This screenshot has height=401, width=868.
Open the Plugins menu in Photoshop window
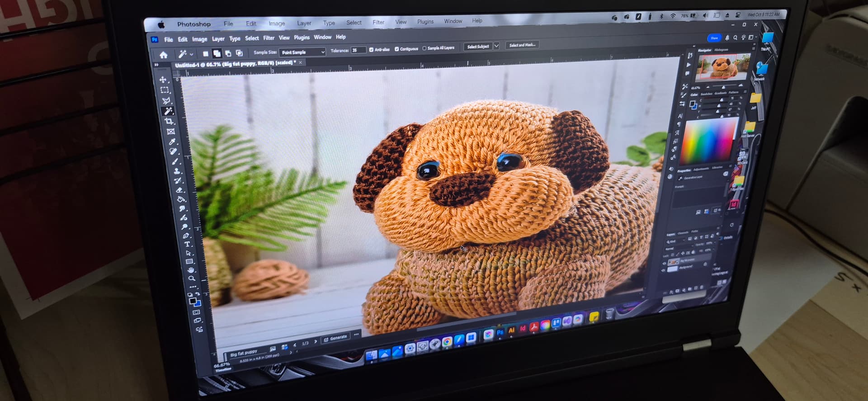tap(302, 38)
